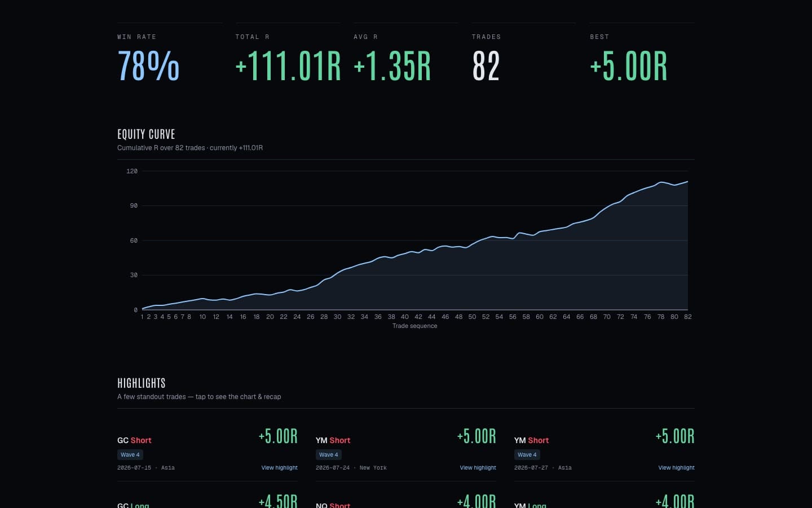Click the +5.00R result on the 2026-07-27 YM Short

(x=675, y=436)
